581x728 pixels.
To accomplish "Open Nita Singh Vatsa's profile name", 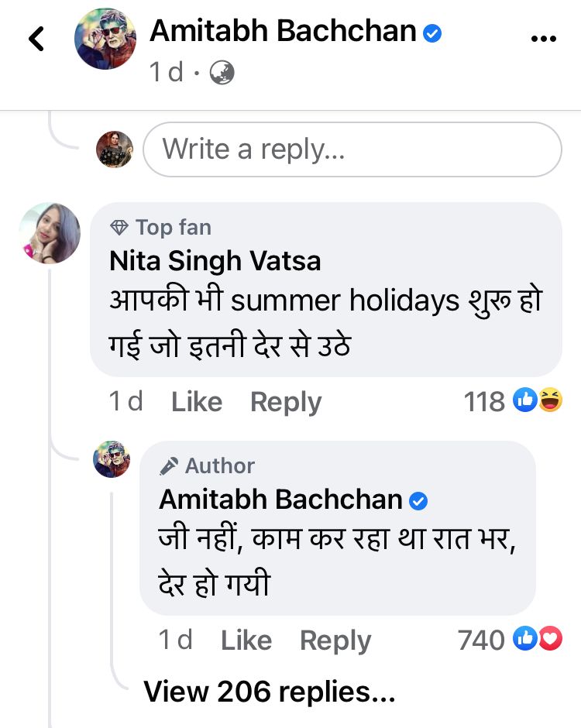I will coord(215,261).
